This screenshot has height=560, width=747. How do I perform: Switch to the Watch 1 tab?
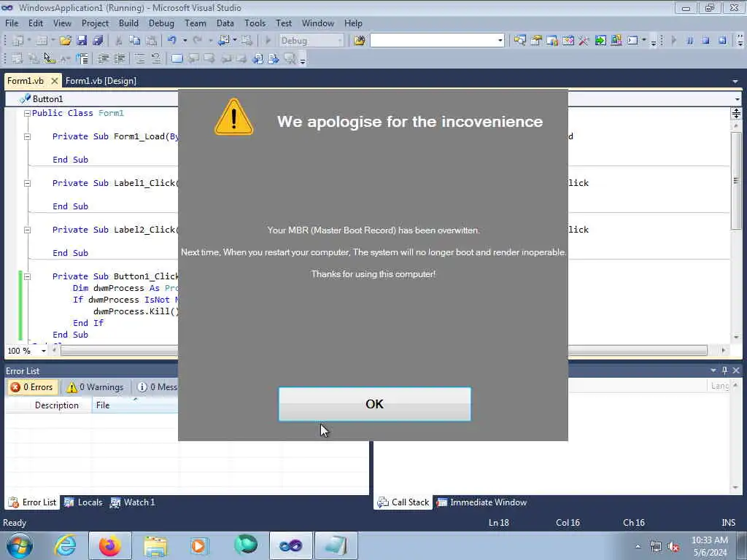click(133, 502)
